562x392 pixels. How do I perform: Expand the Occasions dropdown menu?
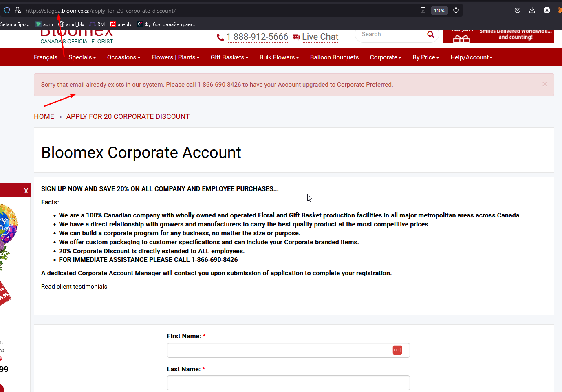point(124,57)
